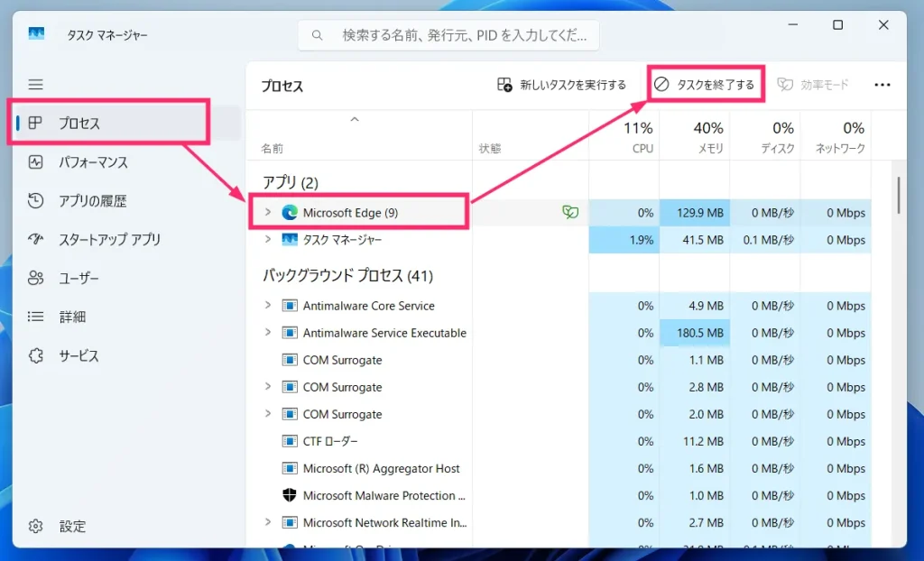Click the 新しいタスクを実行する button

pyautogui.click(x=561, y=85)
